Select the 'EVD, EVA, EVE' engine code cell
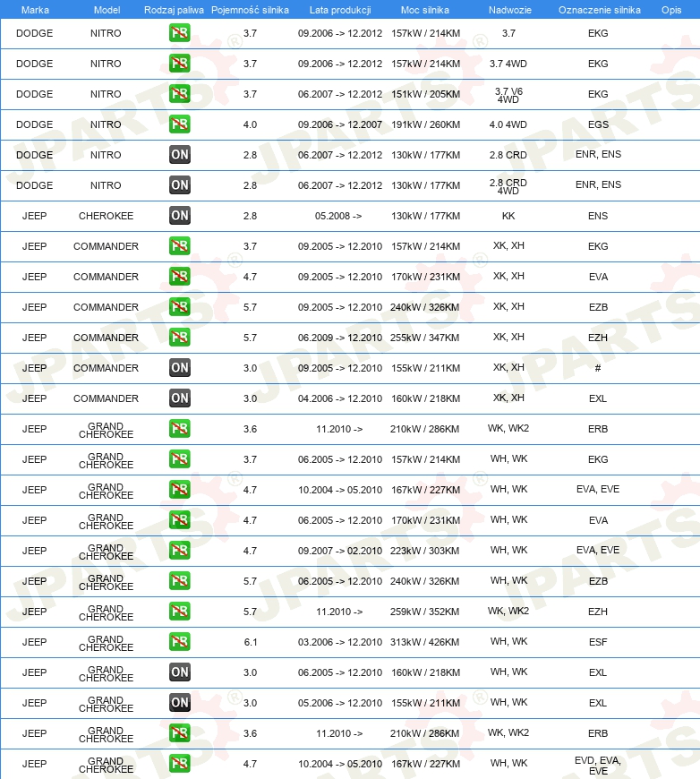Viewport: 700px width, 779px height. [598, 766]
